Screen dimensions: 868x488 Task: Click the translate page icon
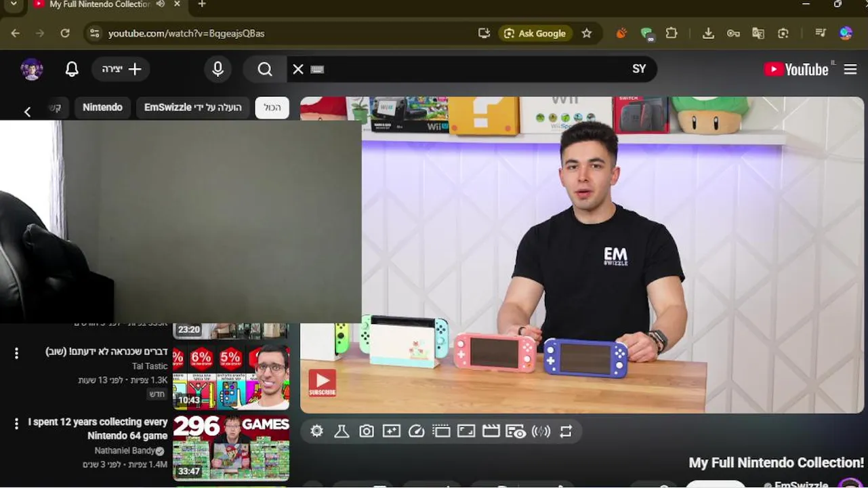[x=758, y=33]
